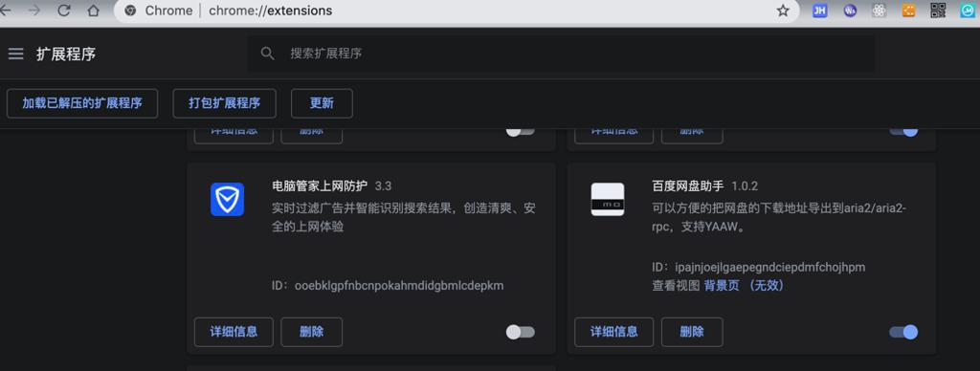Image resolution: width=980 pixels, height=371 pixels.
Task: Bookmark this page with the star icon
Action: coord(783,11)
